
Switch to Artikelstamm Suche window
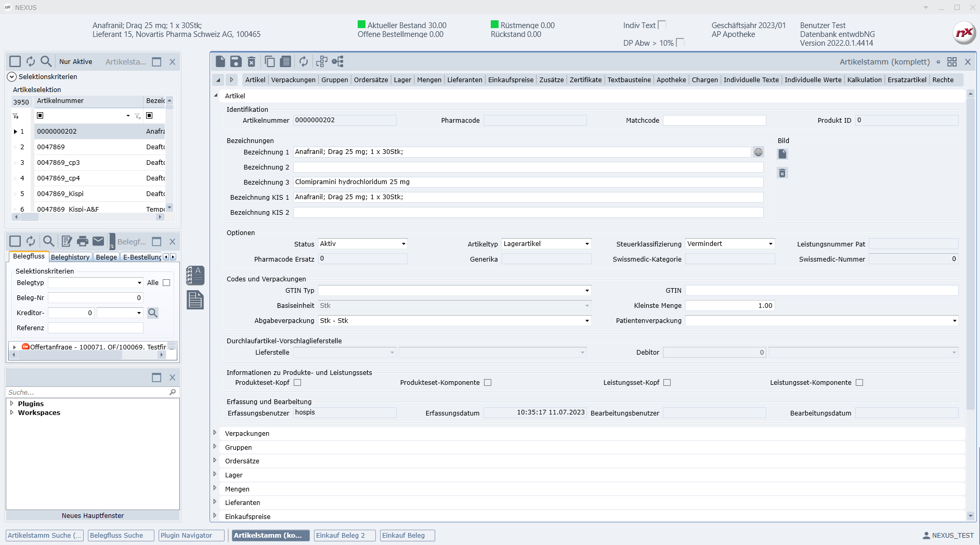pos(44,535)
